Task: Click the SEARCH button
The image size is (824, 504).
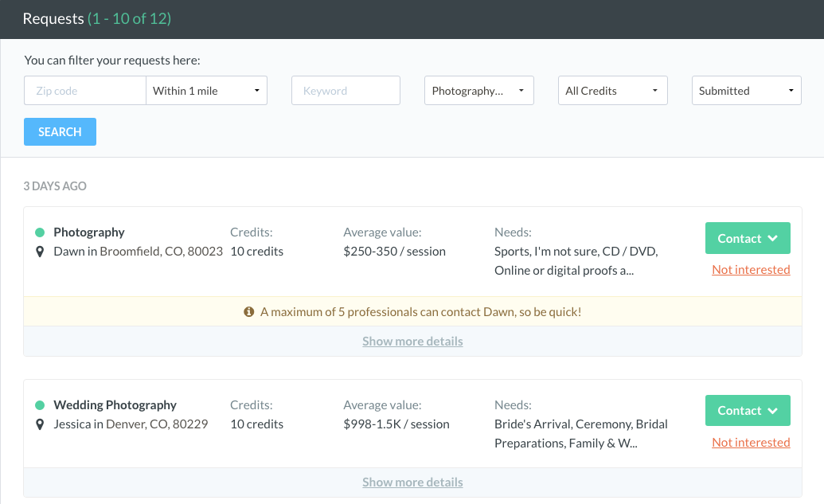Action: point(60,132)
